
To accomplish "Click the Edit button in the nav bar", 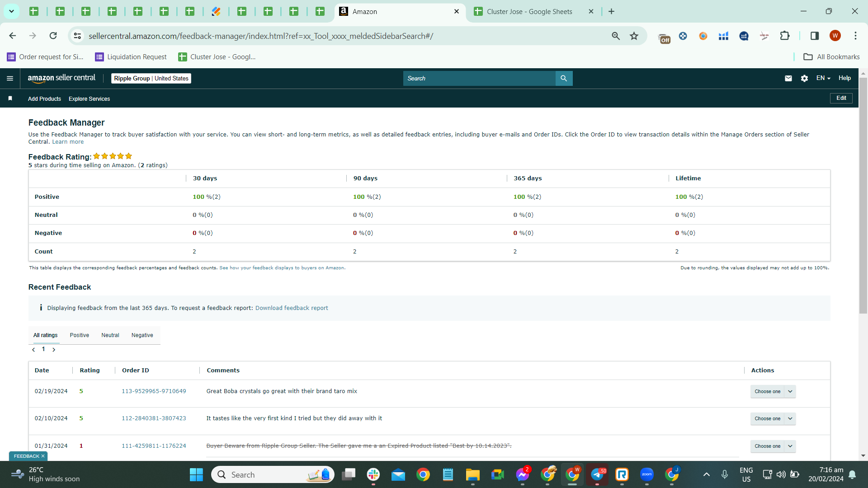I will click(841, 98).
